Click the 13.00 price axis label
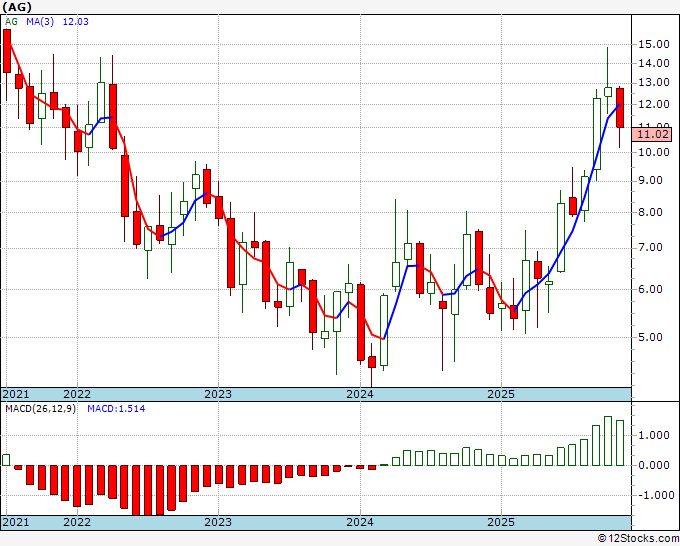Viewport: 680px width, 546px height. [653, 82]
